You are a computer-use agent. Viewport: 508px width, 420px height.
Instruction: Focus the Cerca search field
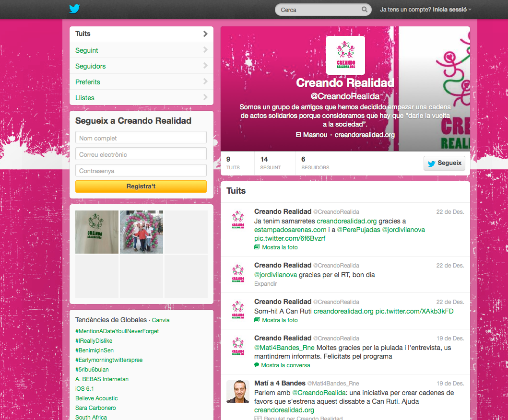323,10
